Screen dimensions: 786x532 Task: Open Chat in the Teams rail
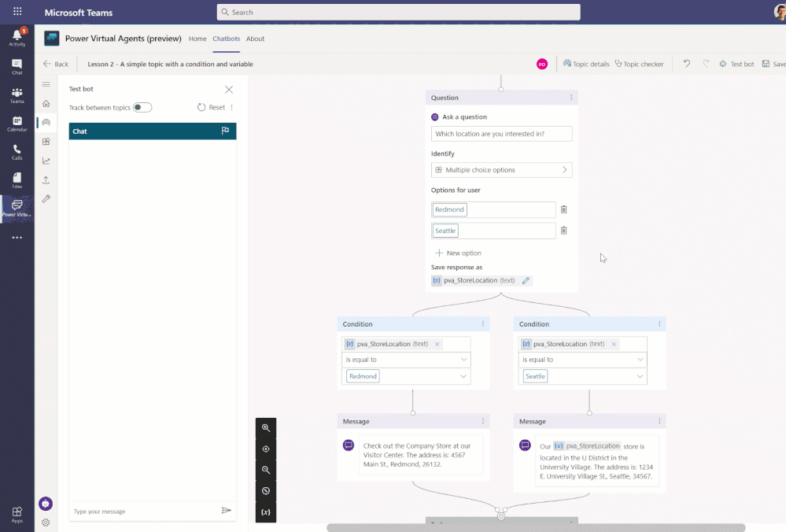click(x=17, y=66)
